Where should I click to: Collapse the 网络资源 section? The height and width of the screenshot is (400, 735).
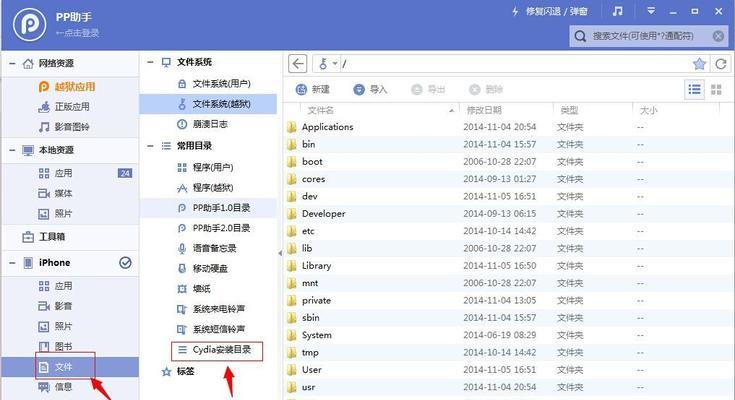point(12,63)
